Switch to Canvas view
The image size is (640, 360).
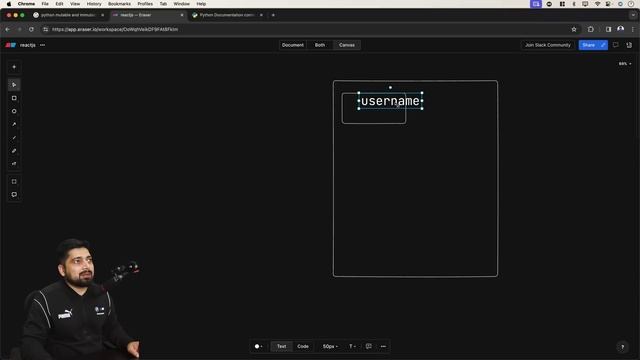(347, 45)
